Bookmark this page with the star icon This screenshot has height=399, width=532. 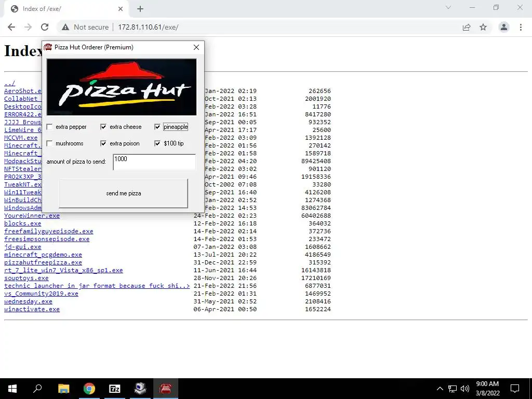(483, 27)
